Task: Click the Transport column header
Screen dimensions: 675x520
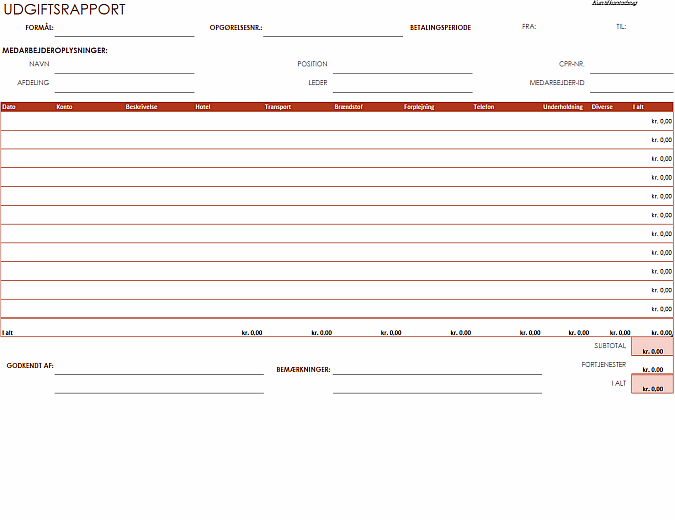Action: pos(278,106)
